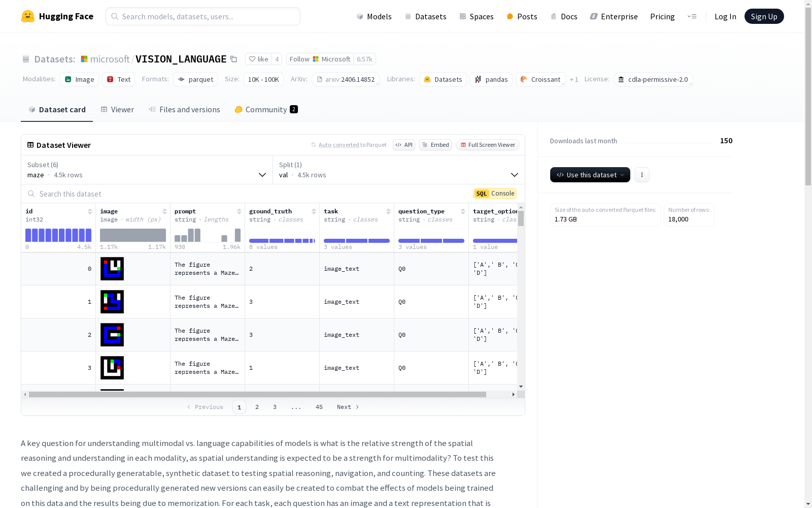812x508 pixels.
Task: Open the Use this dataset dropdown
Action: coord(590,175)
